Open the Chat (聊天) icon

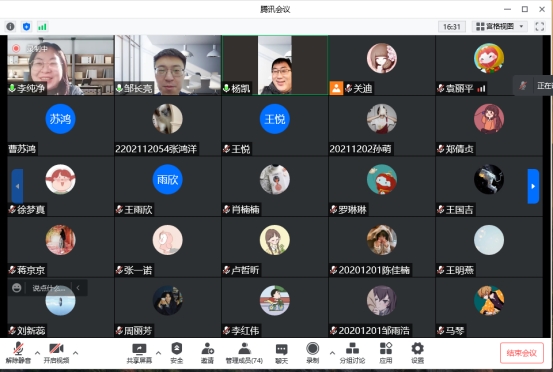[281, 353]
